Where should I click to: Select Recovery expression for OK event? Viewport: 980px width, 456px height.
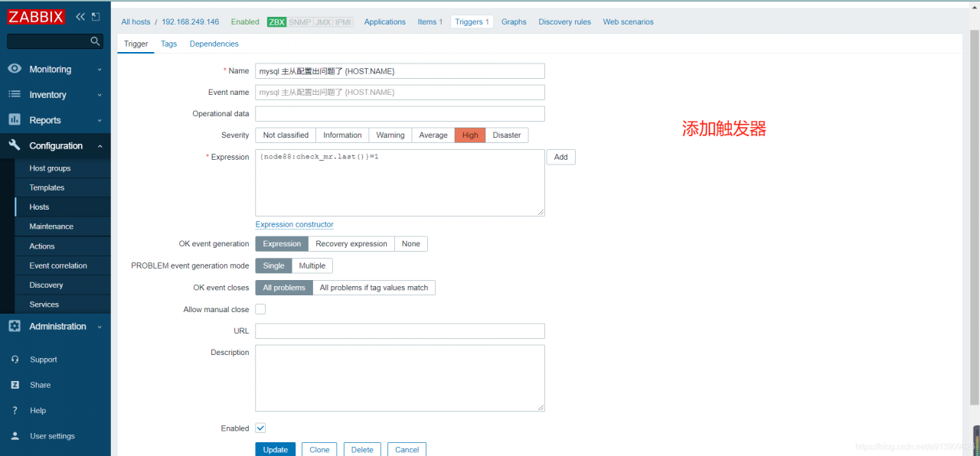point(351,244)
